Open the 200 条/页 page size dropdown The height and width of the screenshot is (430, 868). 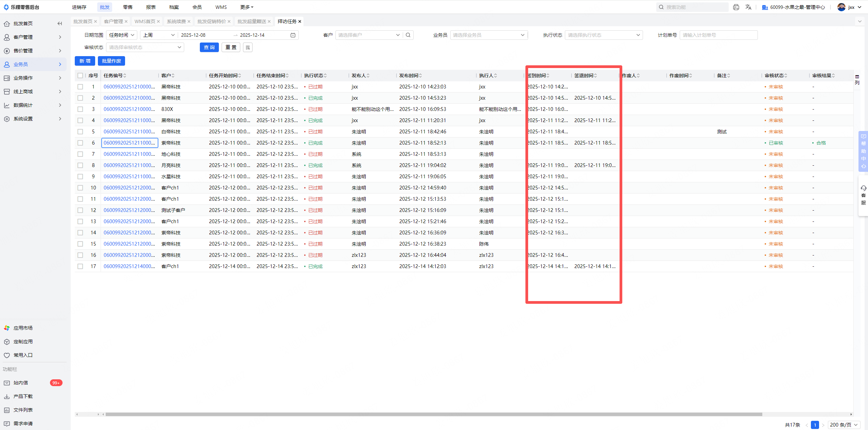coord(844,425)
